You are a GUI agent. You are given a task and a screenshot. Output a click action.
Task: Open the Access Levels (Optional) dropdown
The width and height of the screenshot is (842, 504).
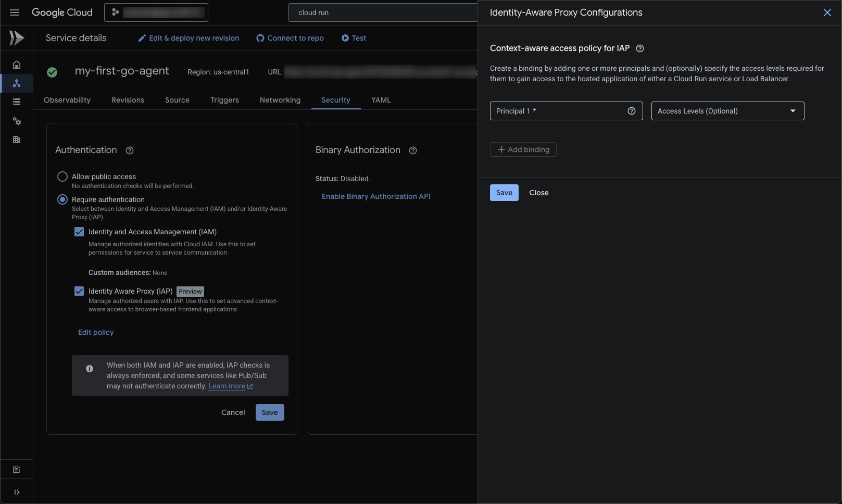727,111
